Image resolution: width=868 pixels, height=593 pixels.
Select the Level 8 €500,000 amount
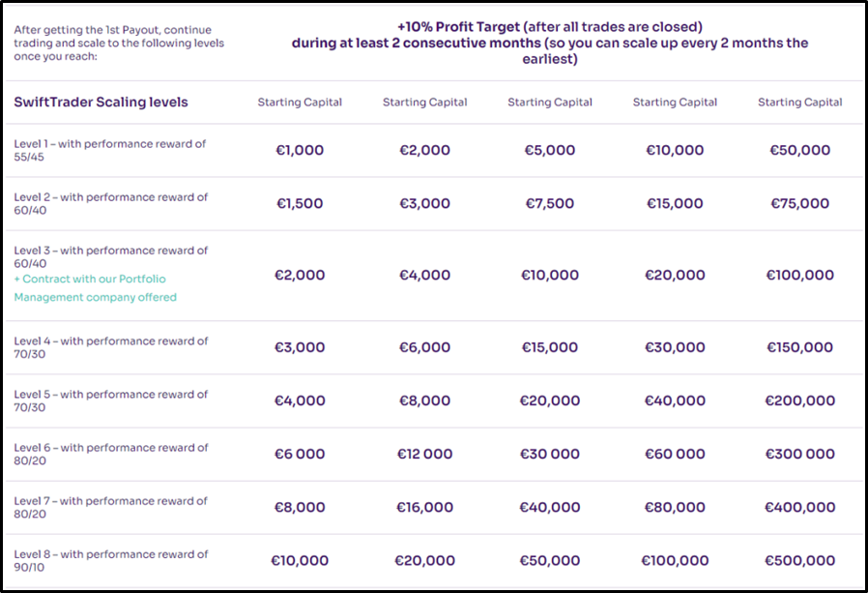(x=800, y=560)
